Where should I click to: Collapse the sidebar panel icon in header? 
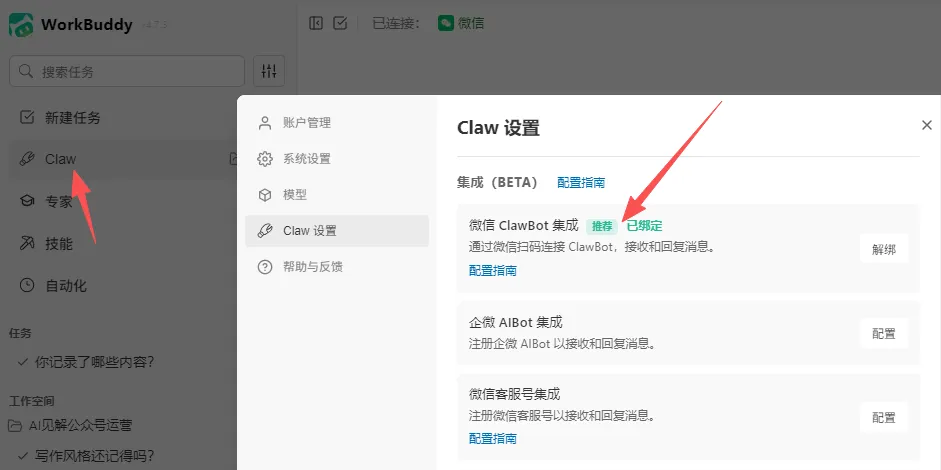(316, 23)
